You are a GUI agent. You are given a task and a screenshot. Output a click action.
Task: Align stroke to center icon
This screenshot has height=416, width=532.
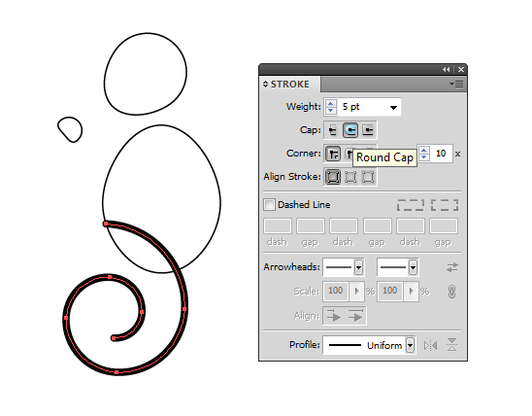(x=332, y=177)
